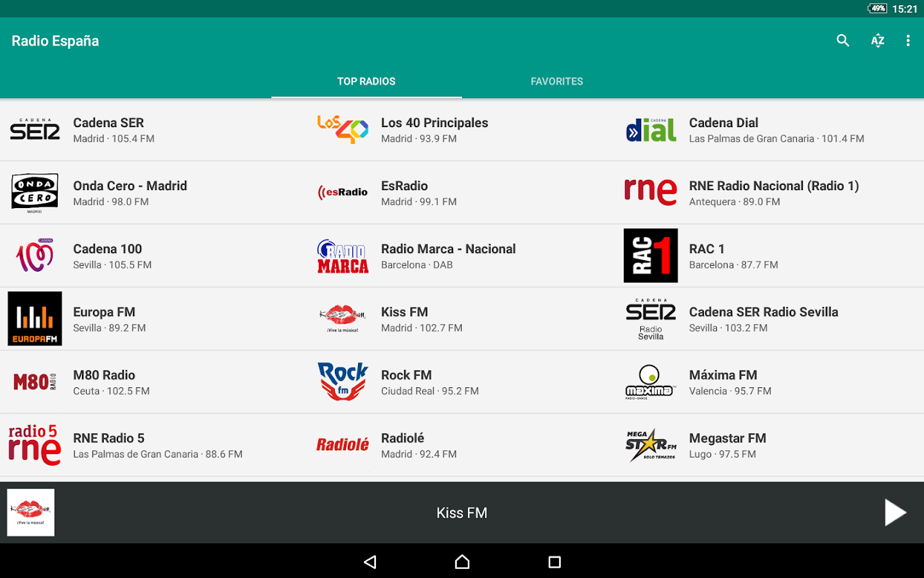Image resolution: width=924 pixels, height=578 pixels.
Task: Select the 'Máxima FM' station name
Action: [723, 375]
